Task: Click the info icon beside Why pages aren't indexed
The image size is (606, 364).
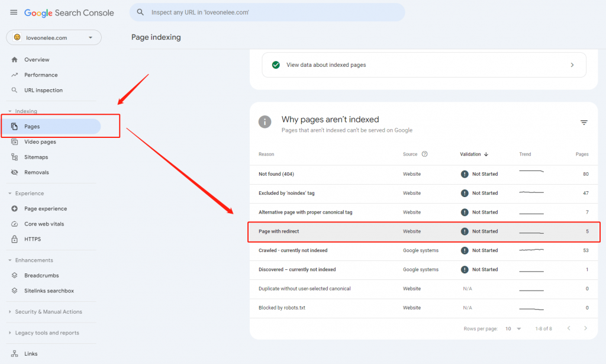Action: (x=265, y=122)
